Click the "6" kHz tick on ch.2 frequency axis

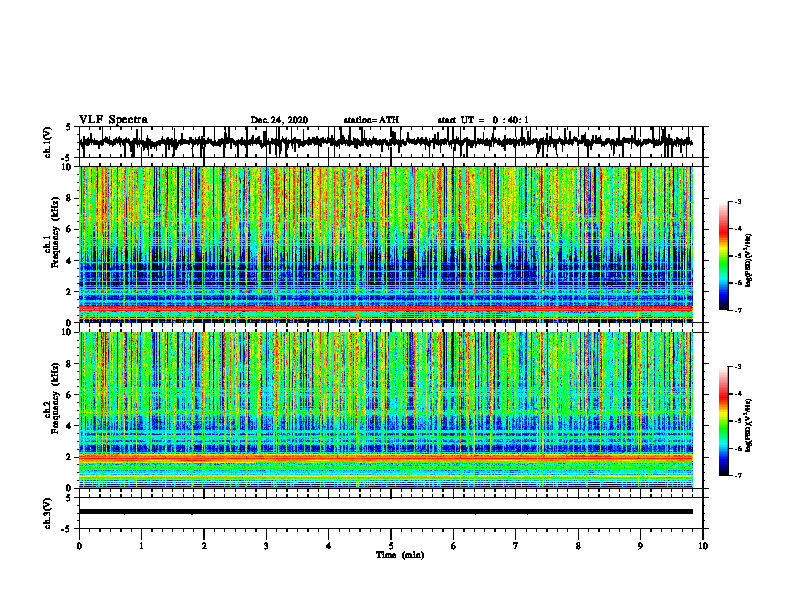70,395
